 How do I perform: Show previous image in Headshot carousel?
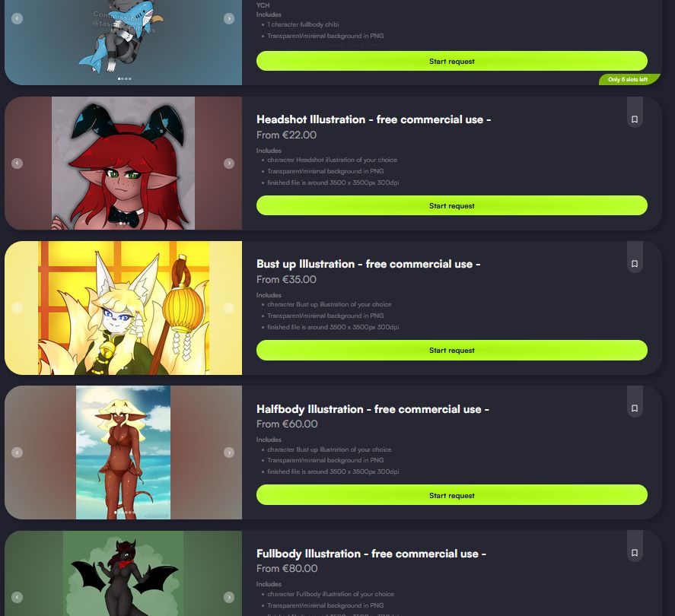(x=18, y=164)
